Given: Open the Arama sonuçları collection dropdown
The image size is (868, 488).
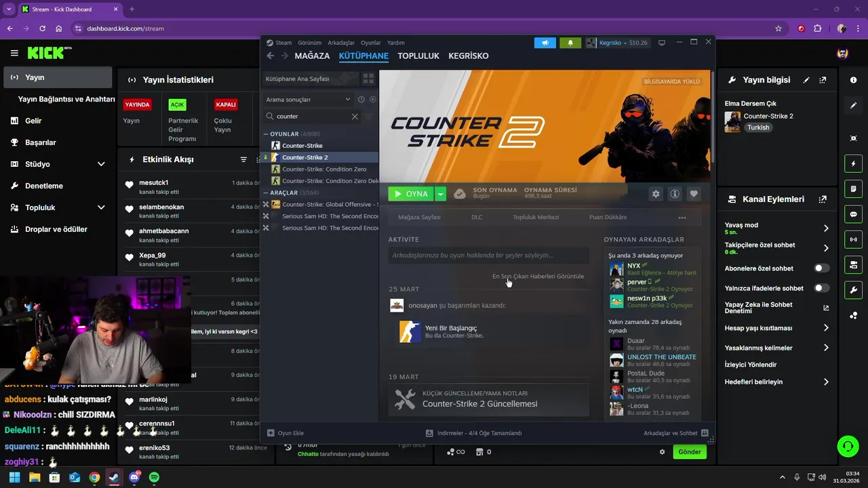Looking at the screenshot, I should click(x=308, y=99).
